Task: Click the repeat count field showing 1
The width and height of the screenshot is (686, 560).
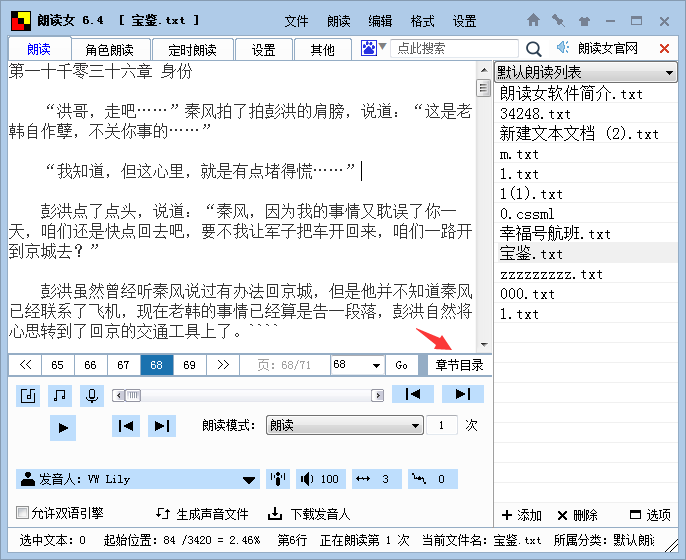Action: point(441,425)
